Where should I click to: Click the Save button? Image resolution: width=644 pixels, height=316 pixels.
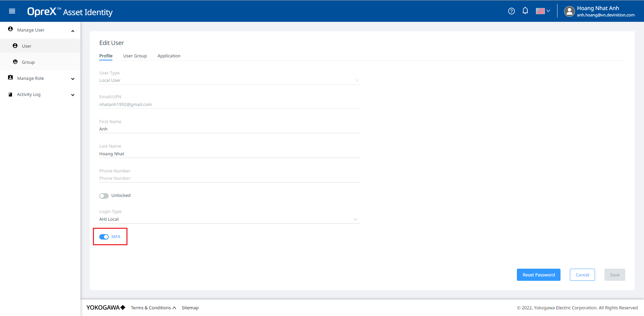click(614, 275)
